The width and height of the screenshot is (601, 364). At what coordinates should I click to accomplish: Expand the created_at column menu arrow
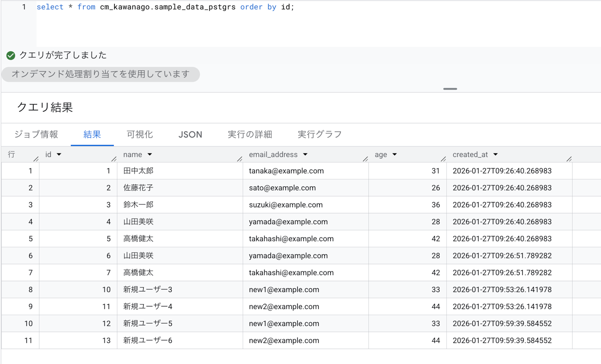(x=496, y=154)
